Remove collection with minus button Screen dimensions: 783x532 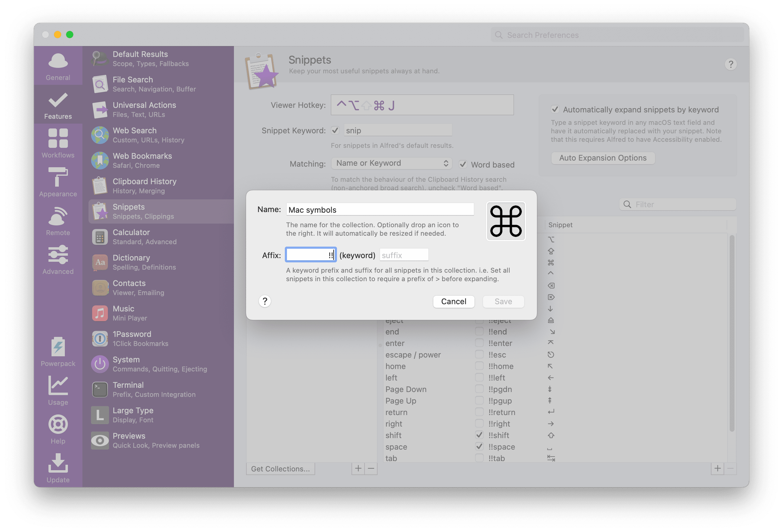371,468
